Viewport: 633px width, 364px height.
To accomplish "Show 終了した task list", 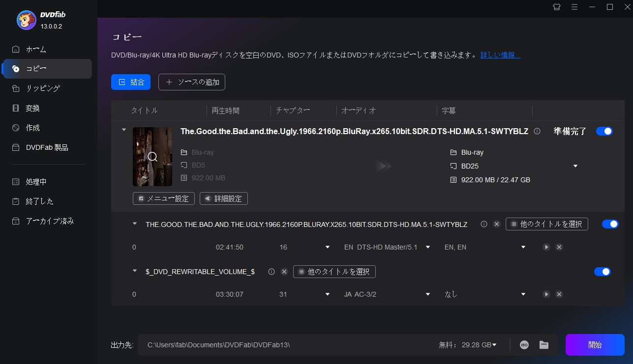I will (x=47, y=201).
